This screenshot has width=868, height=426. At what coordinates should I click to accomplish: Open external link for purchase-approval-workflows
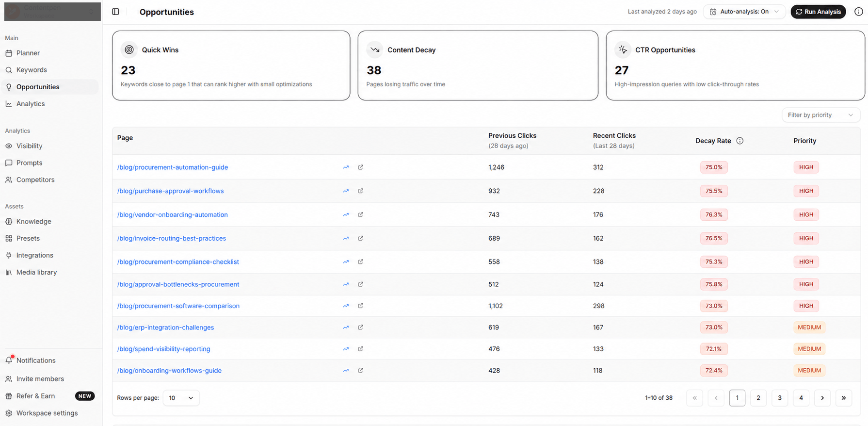(x=361, y=191)
